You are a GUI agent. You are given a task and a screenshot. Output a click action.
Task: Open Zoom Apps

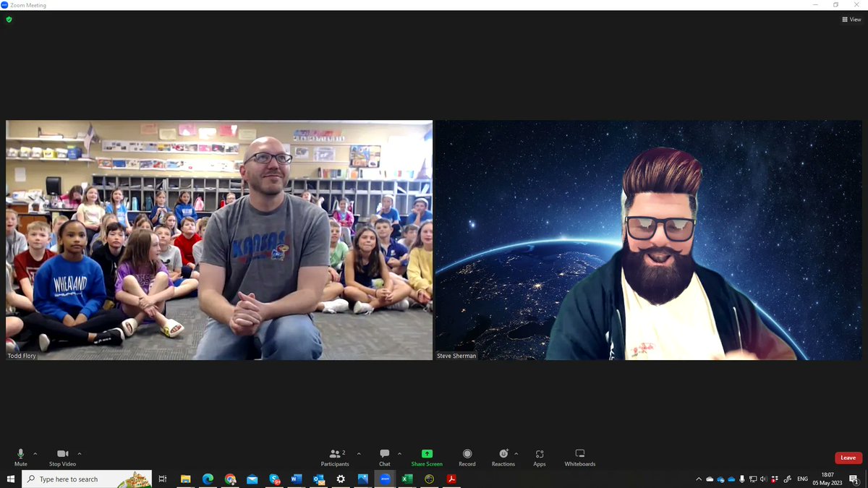(x=540, y=457)
